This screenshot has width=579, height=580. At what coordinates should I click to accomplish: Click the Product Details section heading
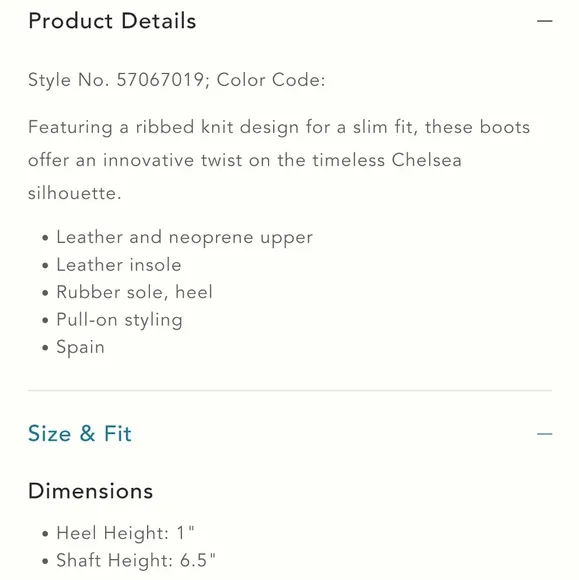point(112,21)
